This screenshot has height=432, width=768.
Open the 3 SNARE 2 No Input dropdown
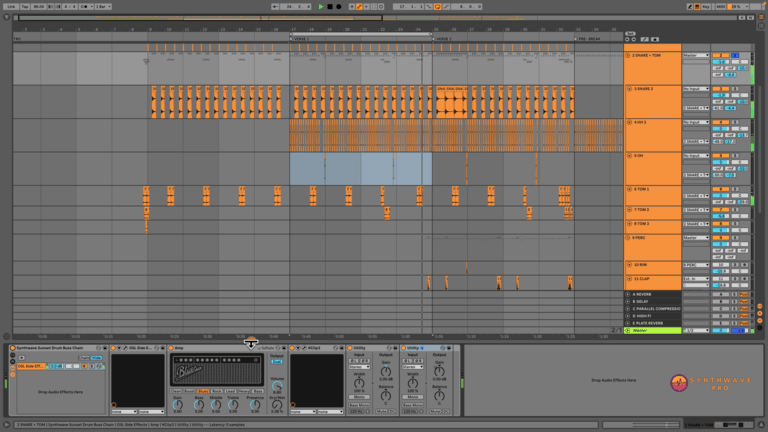(x=696, y=89)
